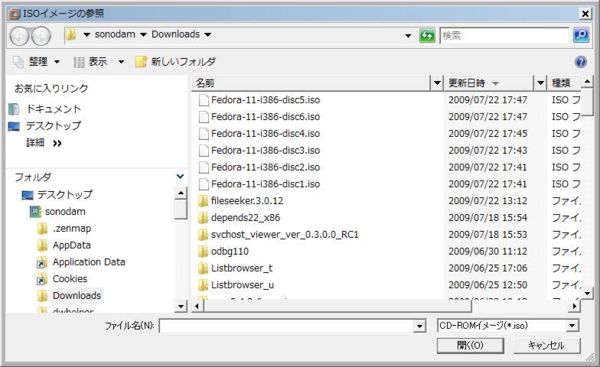Select デスクトップ in folder tree

pyautogui.click(x=57, y=195)
